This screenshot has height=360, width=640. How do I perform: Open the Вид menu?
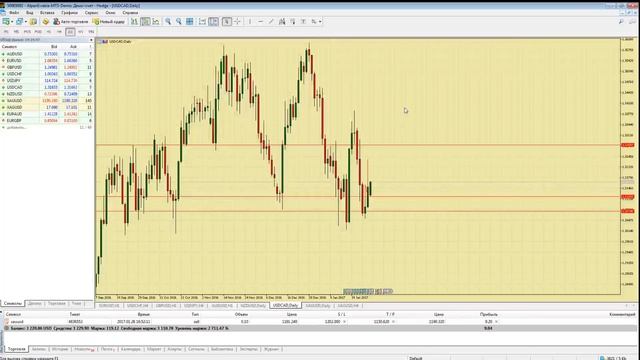click(29, 13)
